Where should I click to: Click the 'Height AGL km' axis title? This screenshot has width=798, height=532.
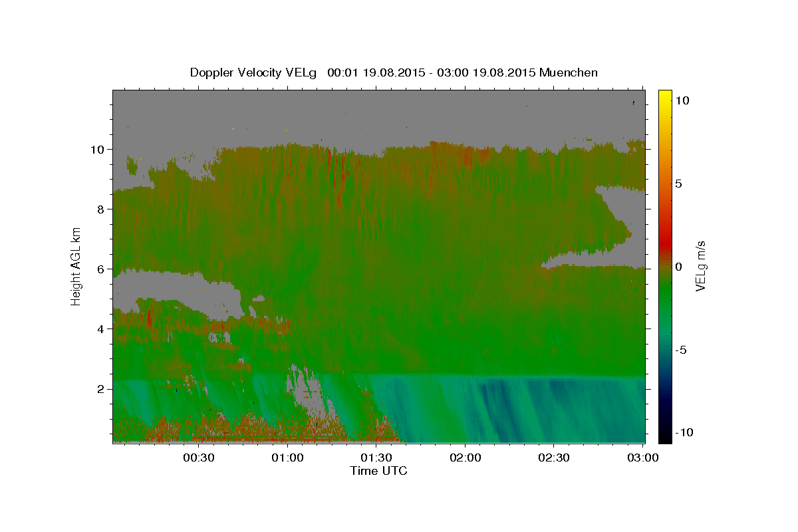(76, 266)
